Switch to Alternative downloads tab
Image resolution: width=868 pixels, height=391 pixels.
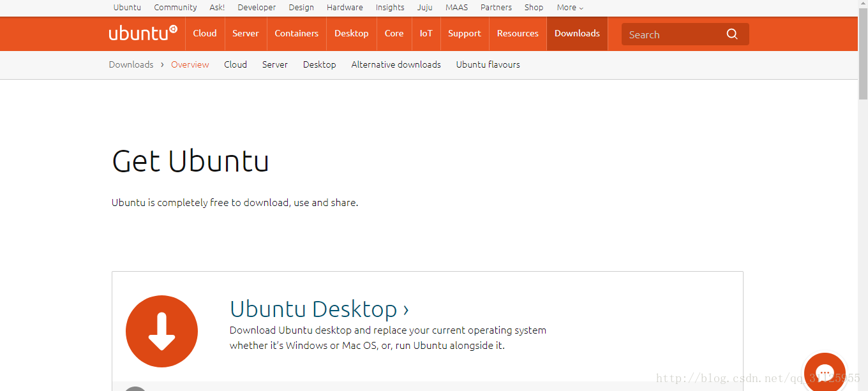coord(396,64)
